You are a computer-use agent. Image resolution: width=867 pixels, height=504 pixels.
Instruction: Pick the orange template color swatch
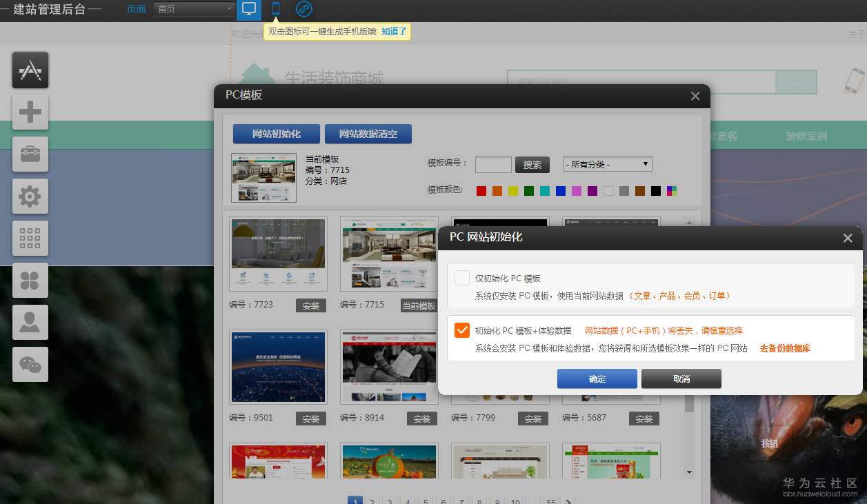tap(497, 191)
